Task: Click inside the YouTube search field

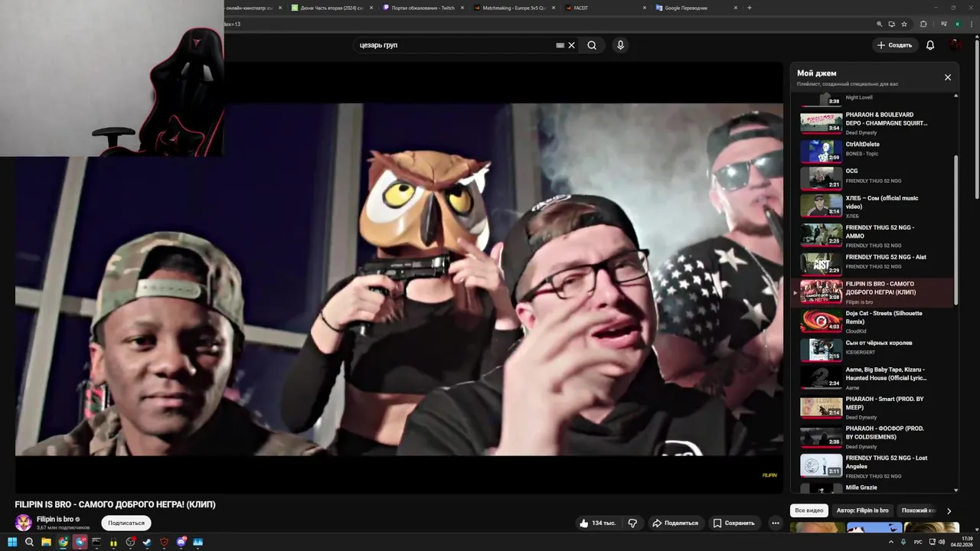Action: [x=457, y=45]
